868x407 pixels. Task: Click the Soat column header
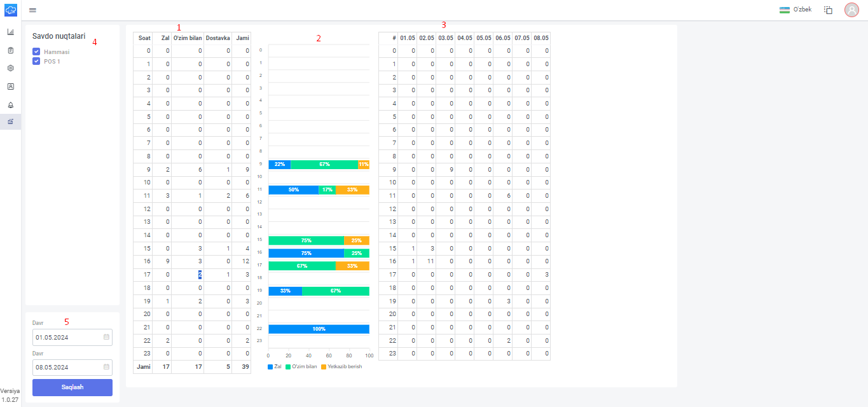tap(144, 38)
